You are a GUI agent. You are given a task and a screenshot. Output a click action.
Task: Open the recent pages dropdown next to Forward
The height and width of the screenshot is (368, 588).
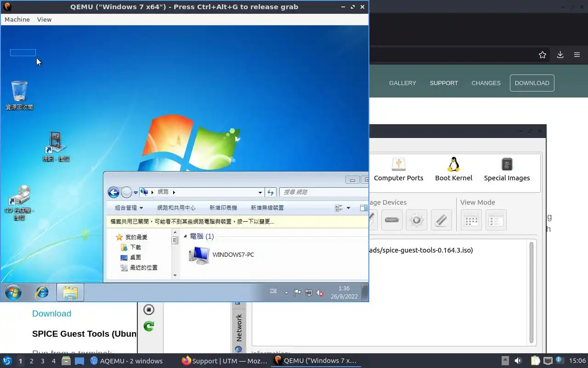[x=136, y=193]
